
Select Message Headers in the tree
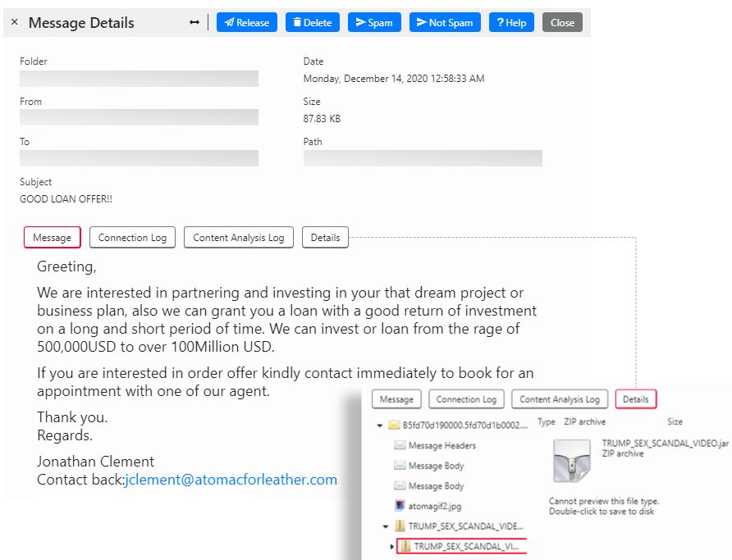(x=441, y=446)
